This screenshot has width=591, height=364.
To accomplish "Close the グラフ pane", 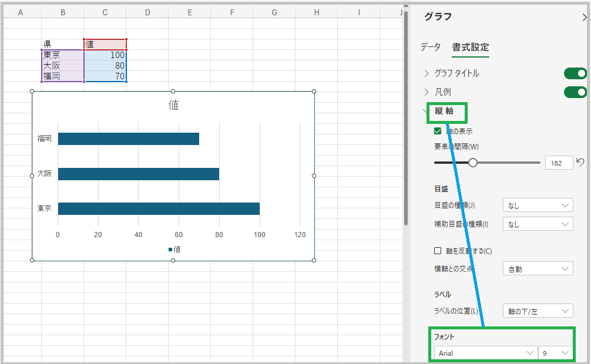I will 585,17.
